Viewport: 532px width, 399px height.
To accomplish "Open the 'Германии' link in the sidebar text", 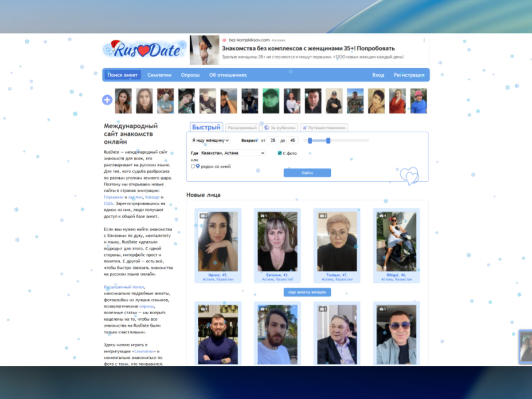I will pyautogui.click(x=113, y=197).
